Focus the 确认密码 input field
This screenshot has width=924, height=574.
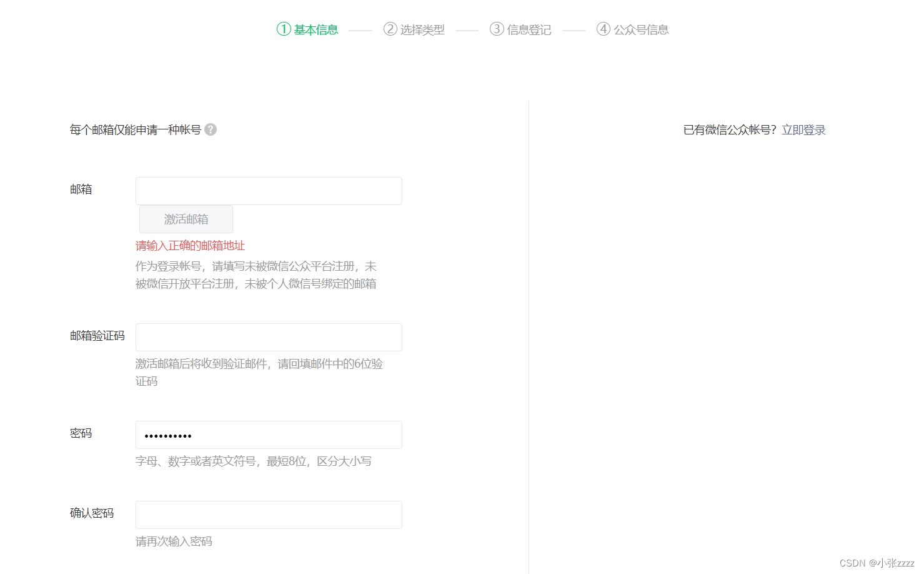(269, 515)
